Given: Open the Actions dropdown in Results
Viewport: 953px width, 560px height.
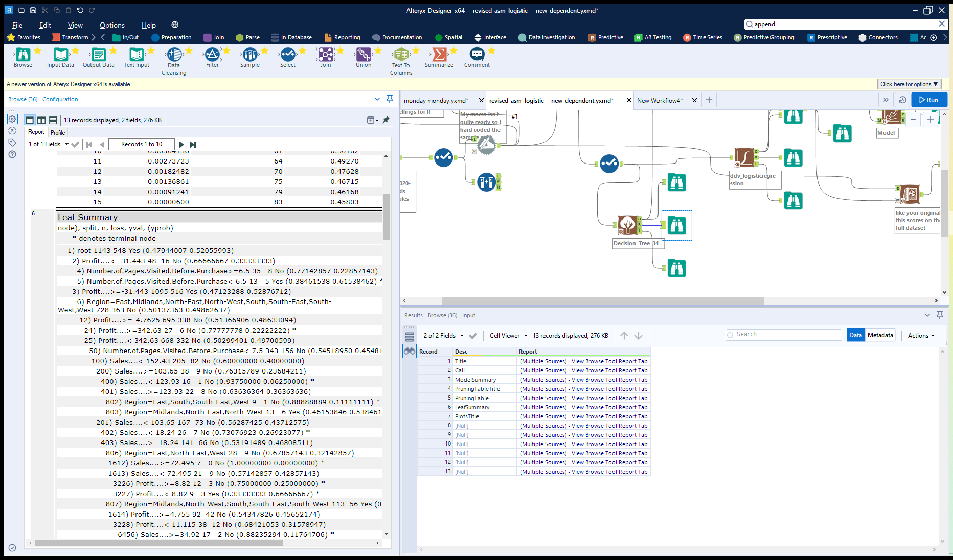Looking at the screenshot, I should (921, 336).
